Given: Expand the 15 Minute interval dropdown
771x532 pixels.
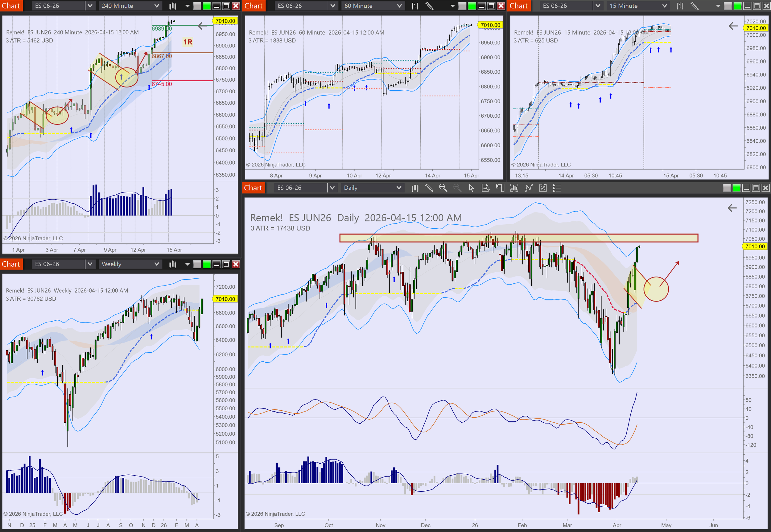Looking at the screenshot, I should pyautogui.click(x=664, y=6).
